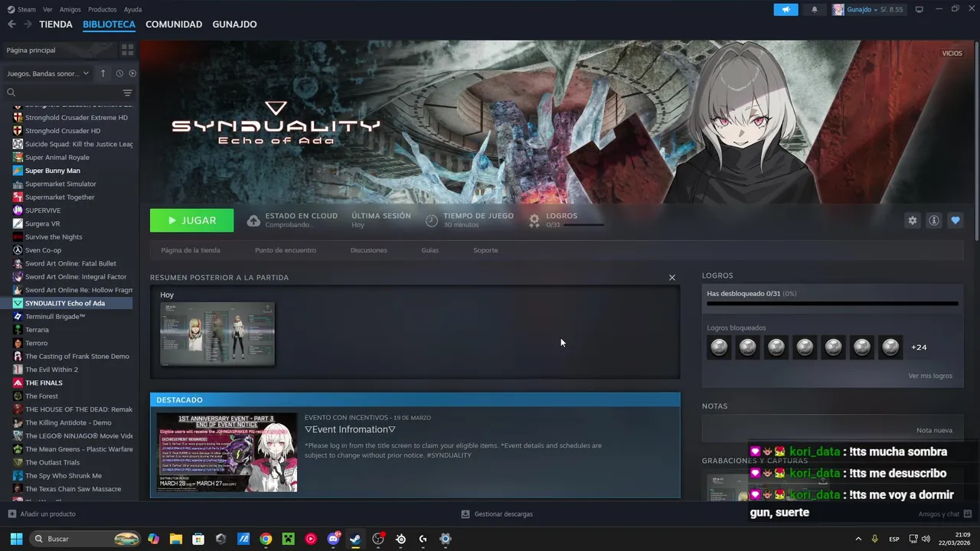Click the Windows taskbar Buscar search box
This screenshot has width=980, height=551.
(86, 539)
